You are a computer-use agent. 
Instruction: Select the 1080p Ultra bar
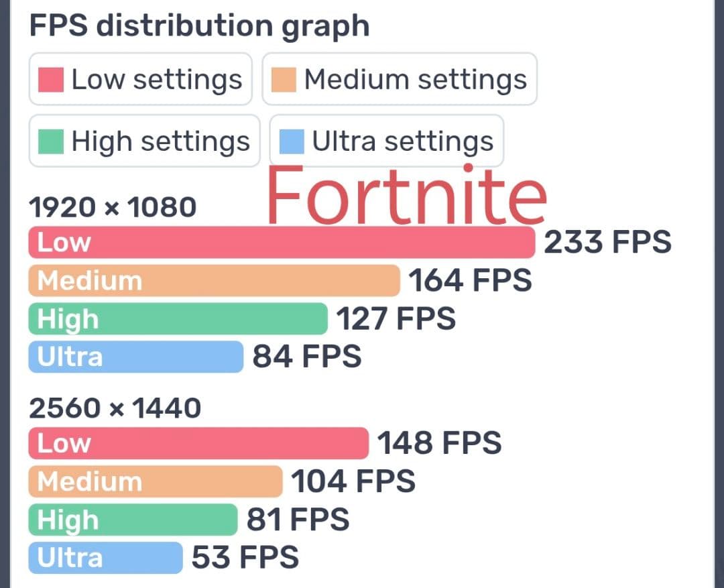(135, 357)
